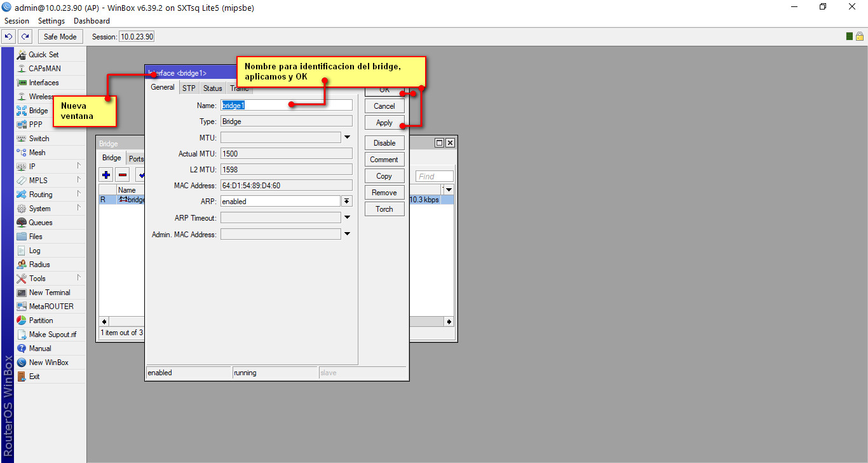Open New Terminal from sidebar
868x463 pixels.
49,293
